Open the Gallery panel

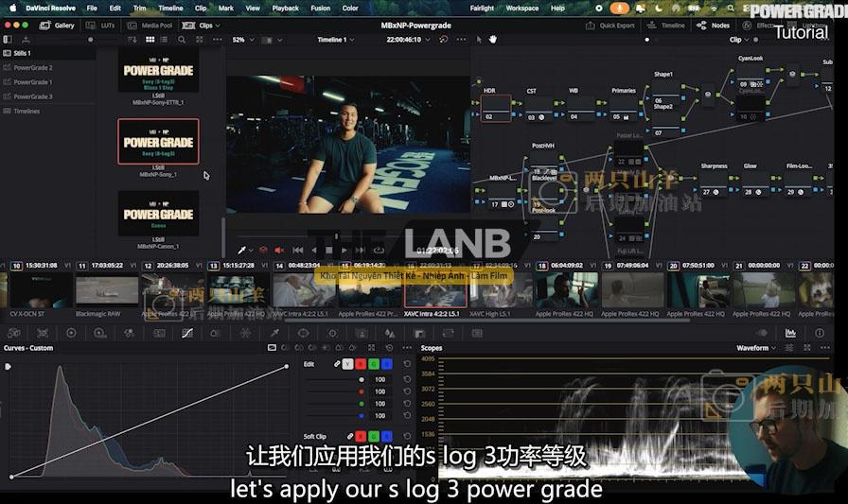point(59,26)
